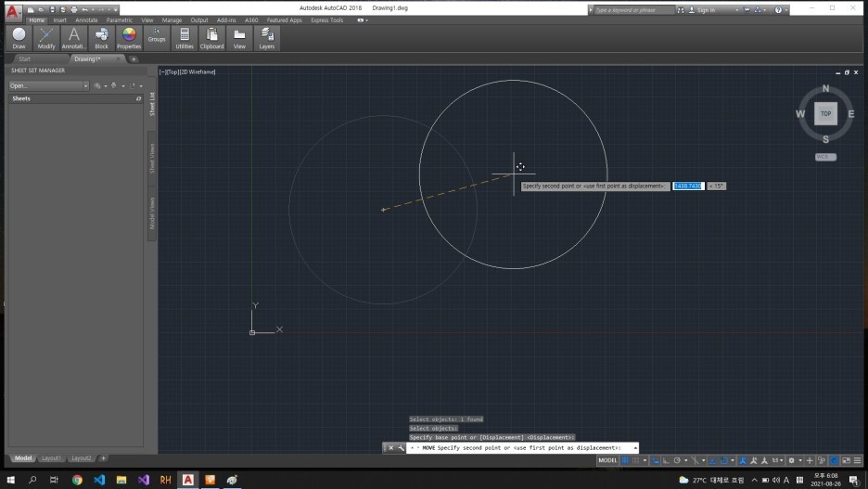The image size is (868, 489).
Task: Click the Undo arrow in quick access toolbar
Action: pyautogui.click(x=84, y=9)
